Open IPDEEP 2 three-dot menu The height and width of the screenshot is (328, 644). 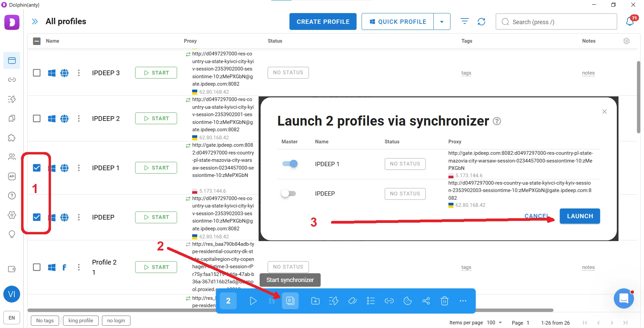(79, 119)
